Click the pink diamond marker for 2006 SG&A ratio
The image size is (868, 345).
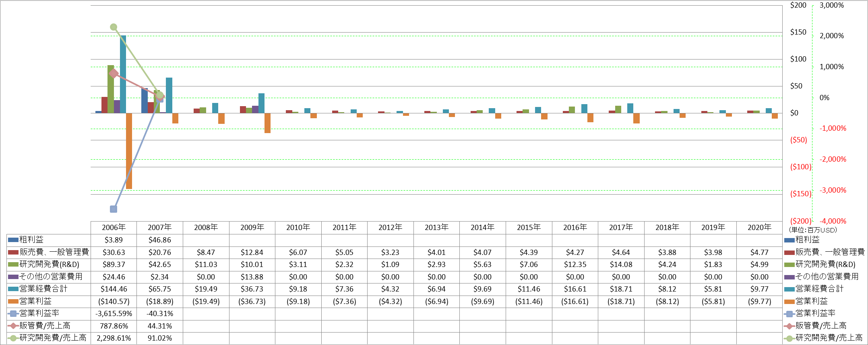click(x=114, y=74)
